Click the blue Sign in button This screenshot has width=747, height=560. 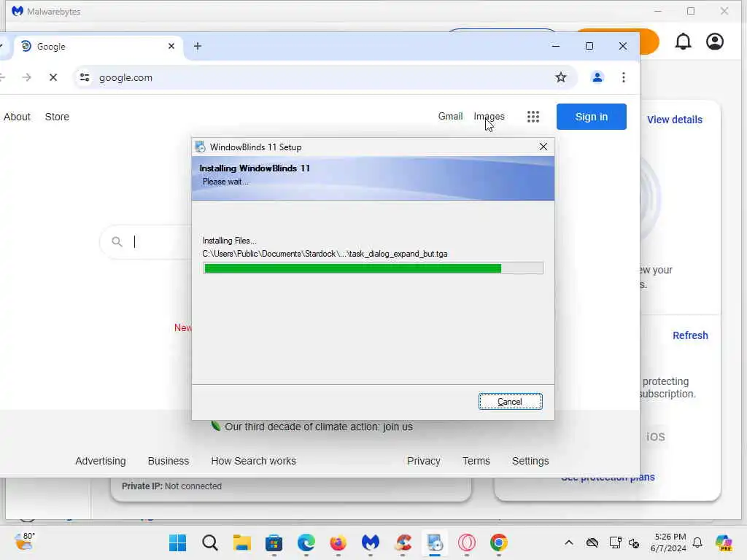[x=591, y=117]
